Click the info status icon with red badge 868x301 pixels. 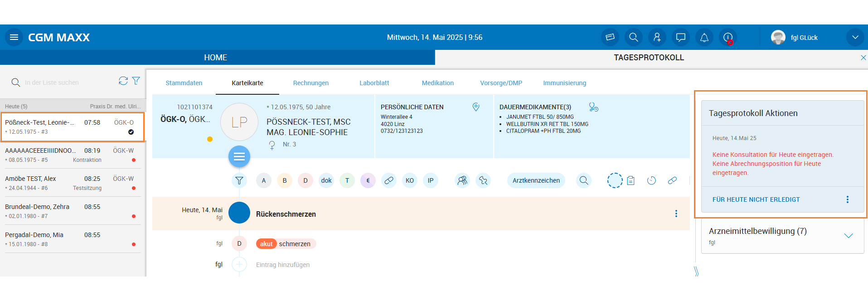[x=728, y=37]
